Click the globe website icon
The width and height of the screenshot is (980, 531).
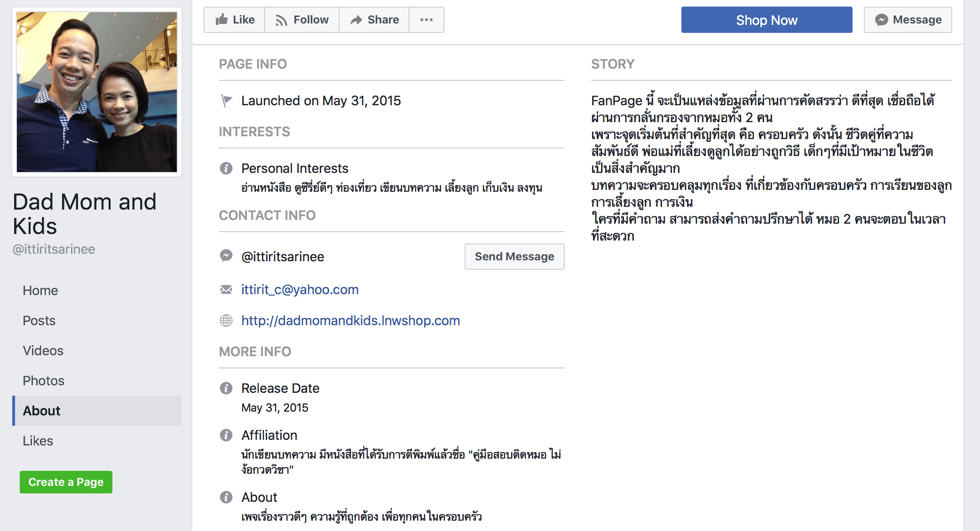(x=226, y=320)
